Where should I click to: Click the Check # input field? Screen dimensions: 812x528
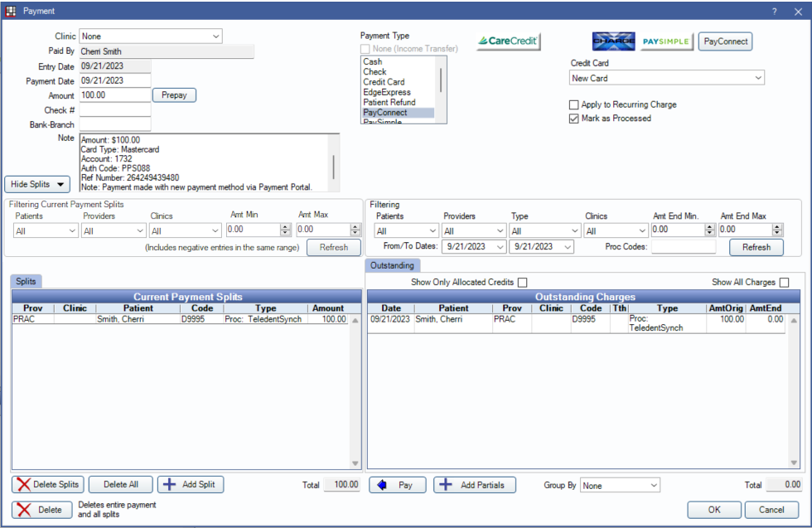tap(115, 110)
